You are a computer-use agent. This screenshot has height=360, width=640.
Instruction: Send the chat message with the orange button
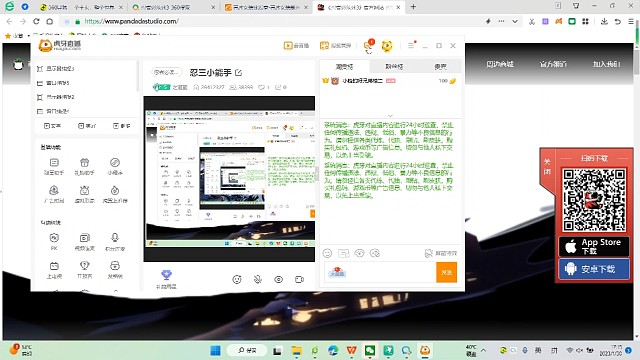pyautogui.click(x=447, y=272)
